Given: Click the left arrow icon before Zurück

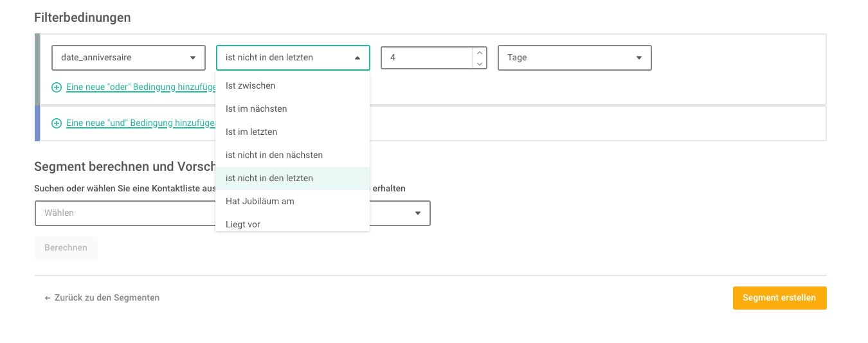Looking at the screenshot, I should pos(47,298).
